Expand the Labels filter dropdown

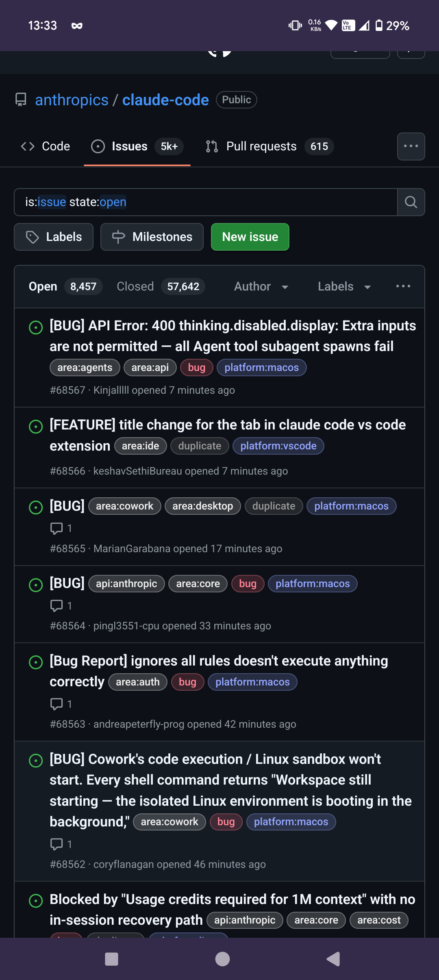344,286
